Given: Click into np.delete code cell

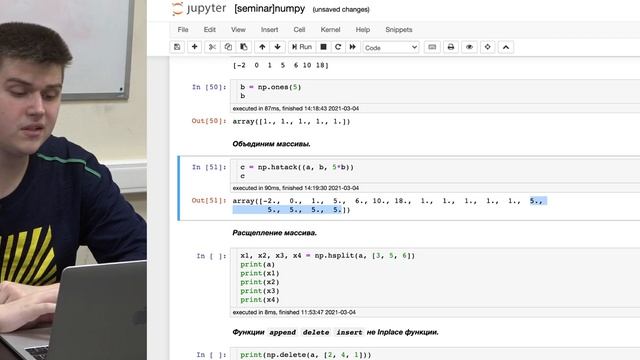Looking at the screenshot, I should (x=435, y=354).
